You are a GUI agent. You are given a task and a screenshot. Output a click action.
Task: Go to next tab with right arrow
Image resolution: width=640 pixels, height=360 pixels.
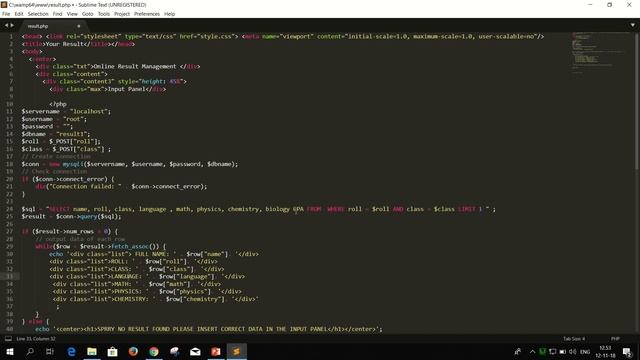pos(12,25)
